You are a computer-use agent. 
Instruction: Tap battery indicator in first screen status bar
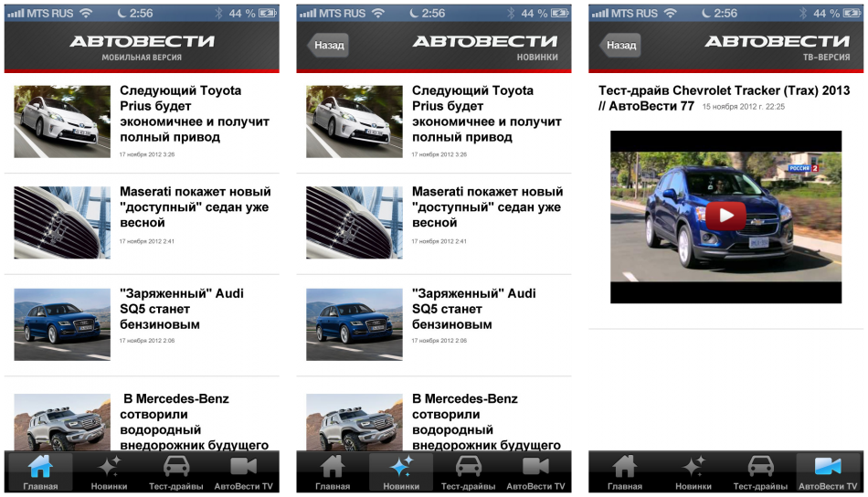coord(268,13)
